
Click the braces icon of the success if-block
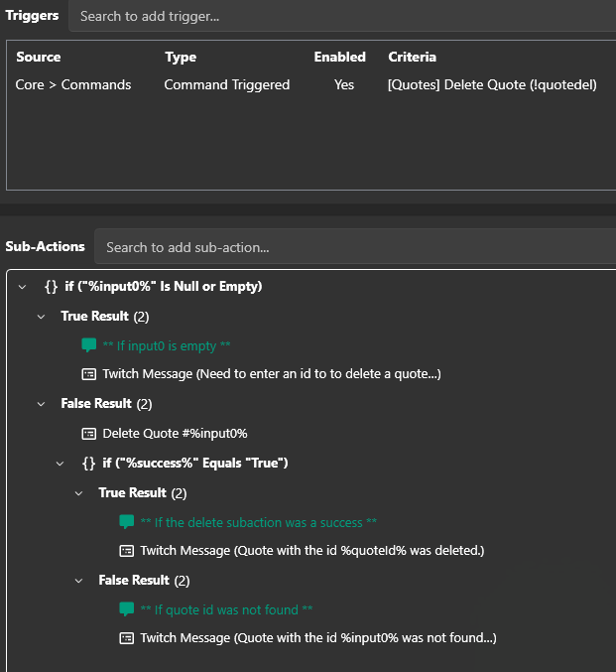89,464
